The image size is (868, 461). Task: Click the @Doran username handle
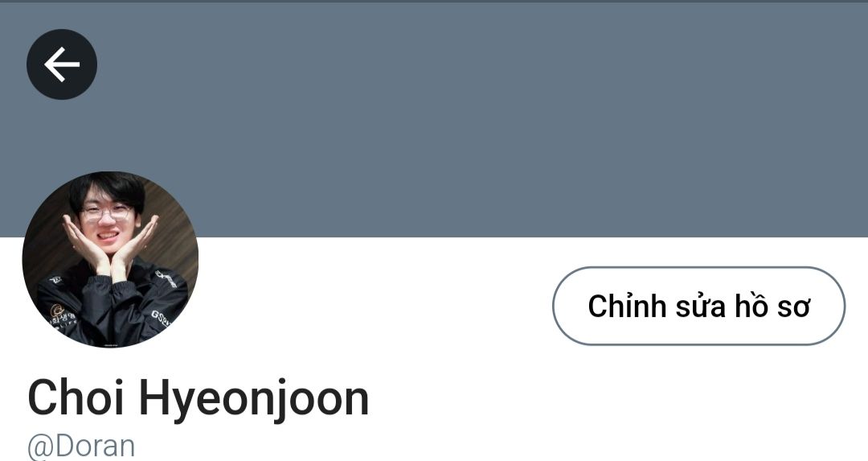81,446
